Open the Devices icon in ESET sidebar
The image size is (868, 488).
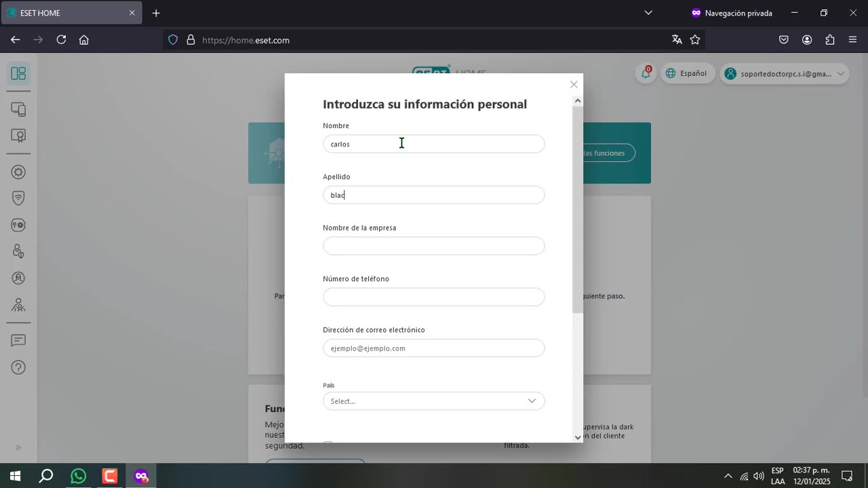tap(18, 108)
